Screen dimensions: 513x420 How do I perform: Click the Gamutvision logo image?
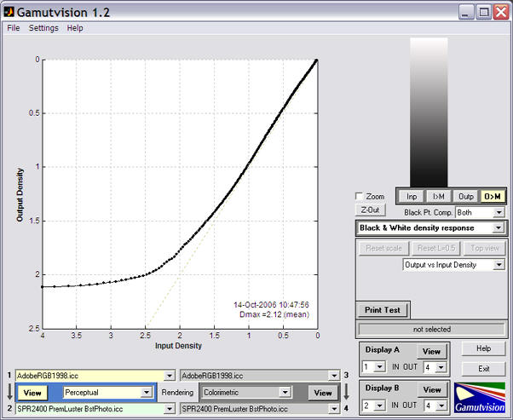pos(480,398)
